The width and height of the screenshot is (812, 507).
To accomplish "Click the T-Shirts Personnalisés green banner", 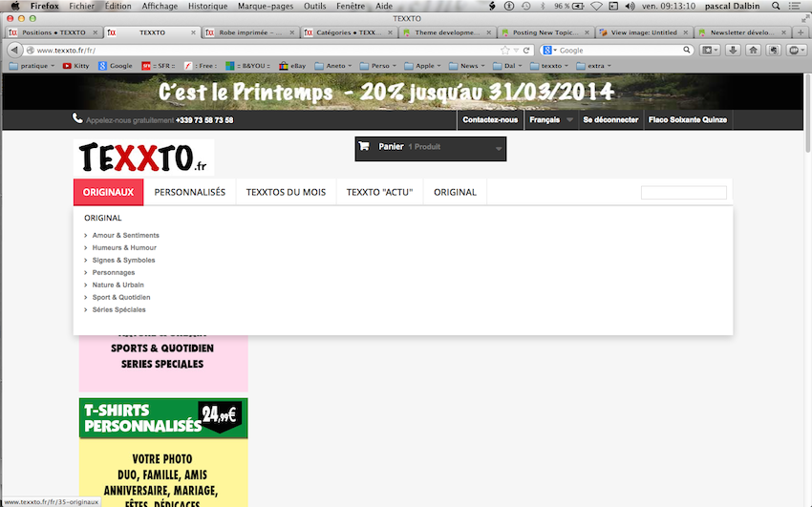I will click(x=163, y=417).
